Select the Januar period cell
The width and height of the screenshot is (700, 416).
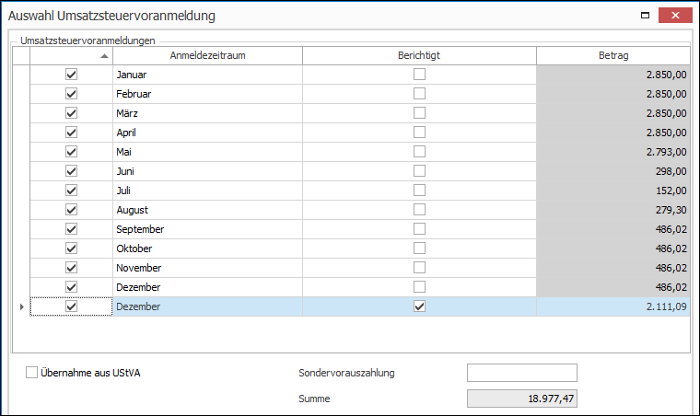[x=208, y=75]
